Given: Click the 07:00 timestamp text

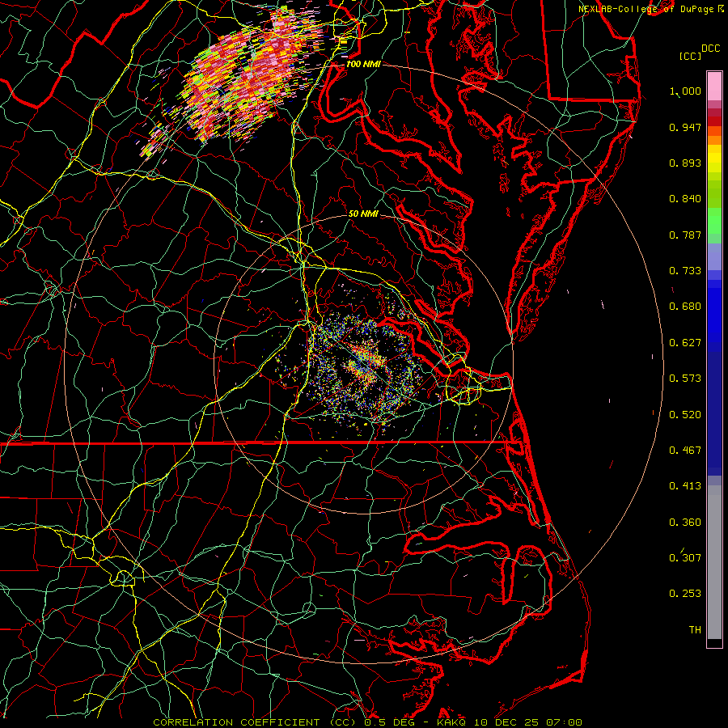Looking at the screenshot, I should tap(566, 722).
